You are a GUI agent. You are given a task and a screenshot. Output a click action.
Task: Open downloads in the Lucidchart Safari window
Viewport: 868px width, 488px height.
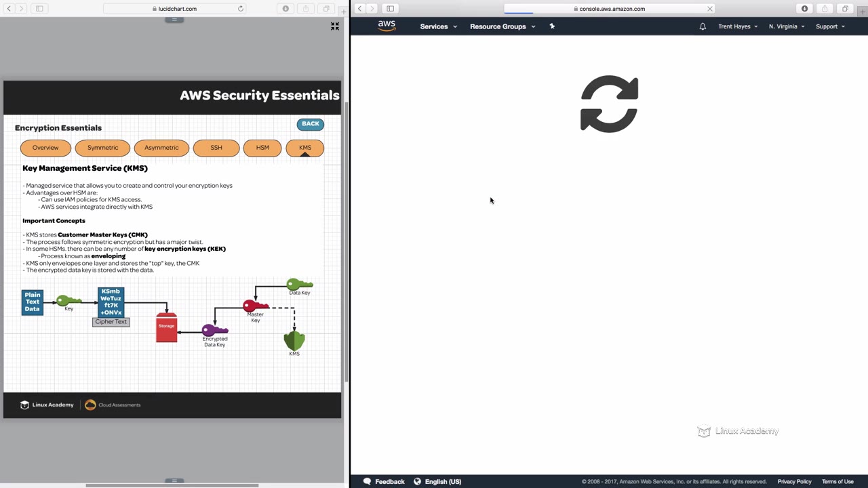point(285,9)
